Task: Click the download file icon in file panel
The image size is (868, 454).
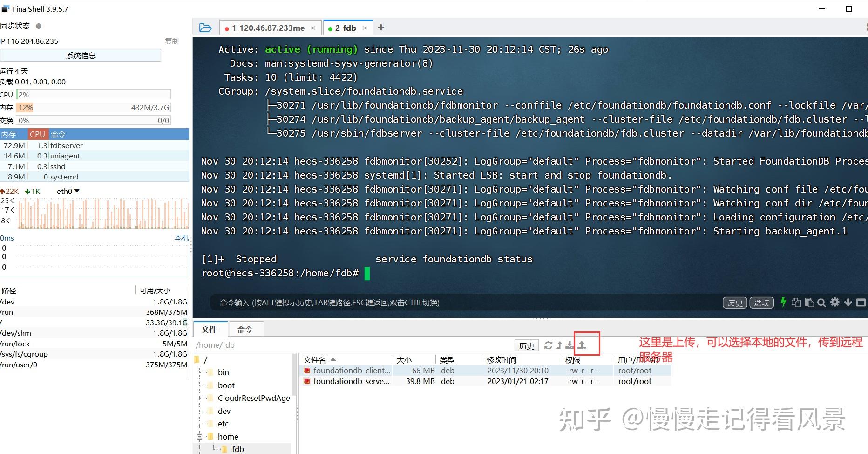Action: pos(570,345)
